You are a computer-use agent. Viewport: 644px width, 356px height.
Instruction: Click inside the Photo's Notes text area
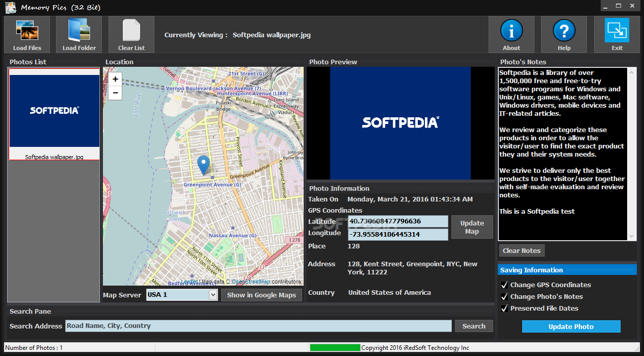point(563,154)
